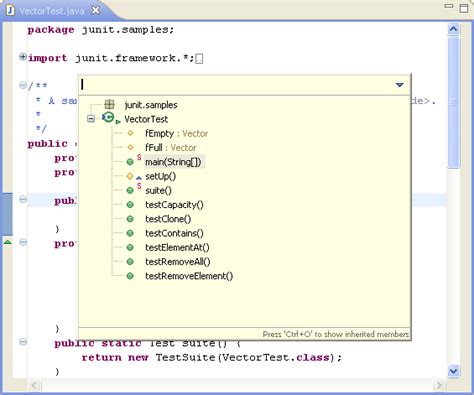474x395 pixels.
Task: Click the vertical scrollbar down arrow
Action: click(x=453, y=371)
